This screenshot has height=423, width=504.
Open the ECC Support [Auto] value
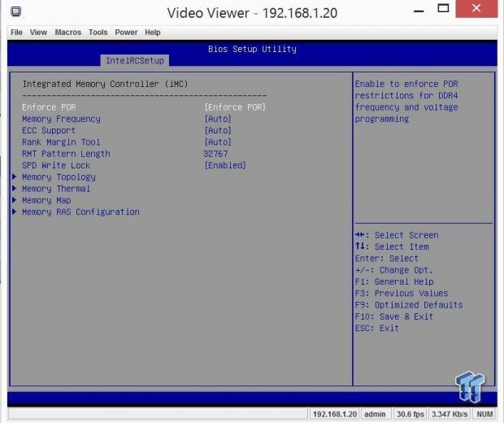pos(218,131)
